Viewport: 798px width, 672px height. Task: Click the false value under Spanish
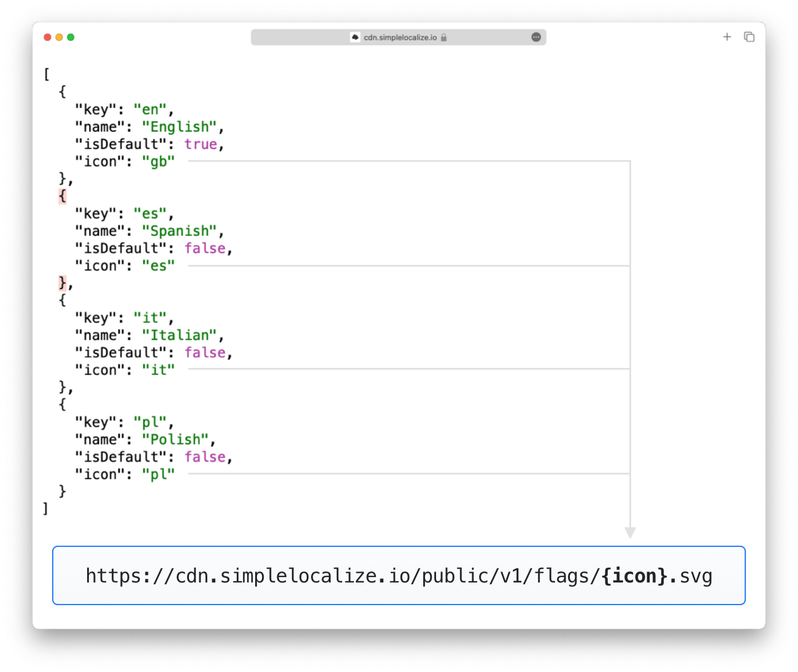(205, 248)
